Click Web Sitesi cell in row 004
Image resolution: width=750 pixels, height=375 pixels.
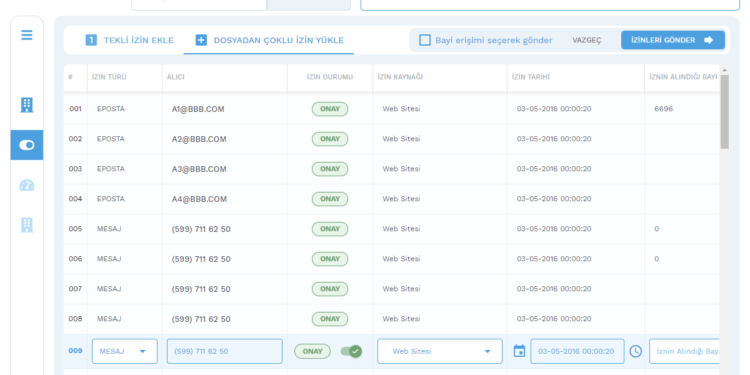401,199
